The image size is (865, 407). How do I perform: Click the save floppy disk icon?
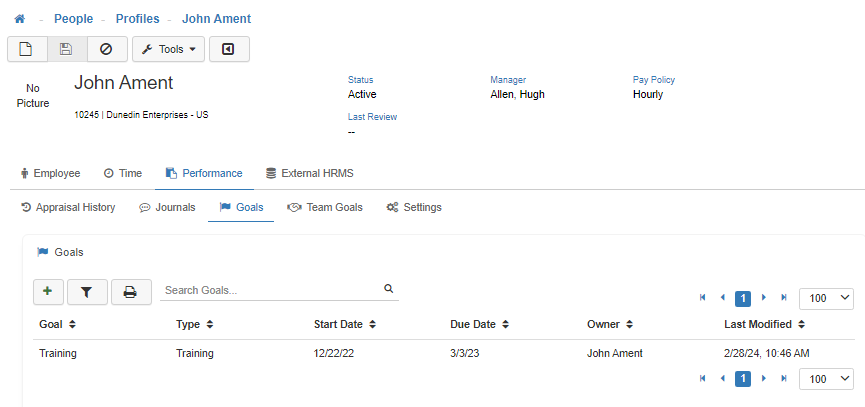coord(66,49)
